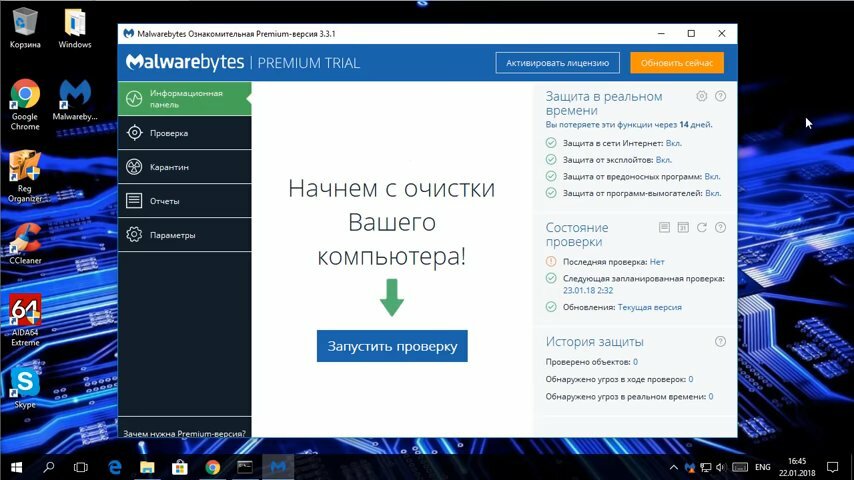Open help icon for Защита в реальном времени
854x480 pixels.
[x=720, y=96]
